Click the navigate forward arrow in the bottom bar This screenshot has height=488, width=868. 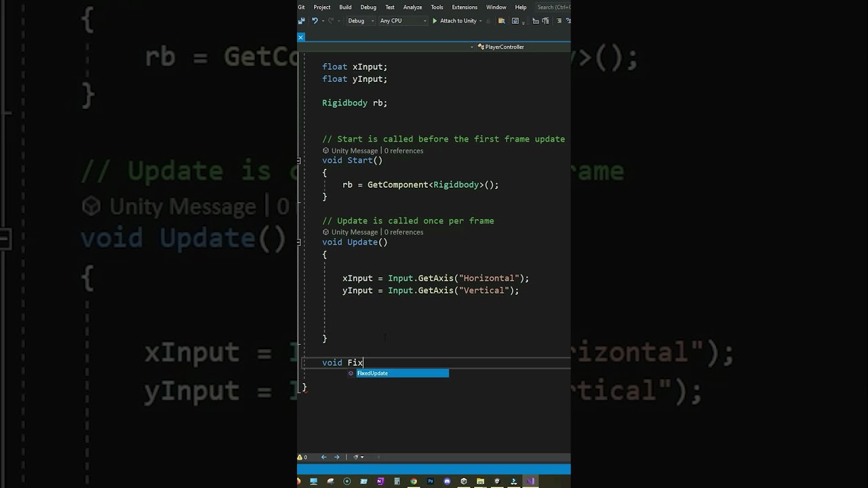click(336, 457)
